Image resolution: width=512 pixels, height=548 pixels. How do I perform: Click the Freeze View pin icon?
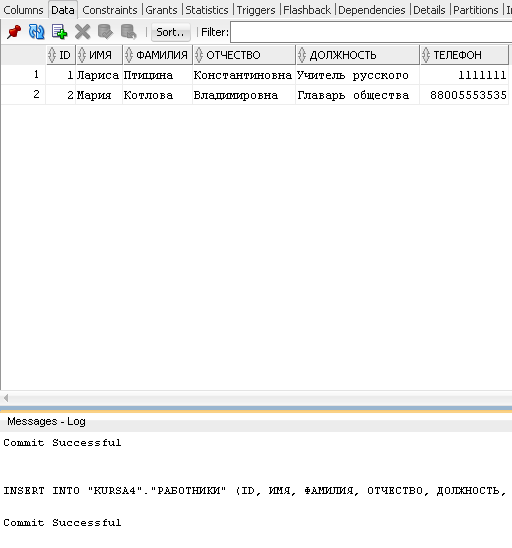click(14, 32)
